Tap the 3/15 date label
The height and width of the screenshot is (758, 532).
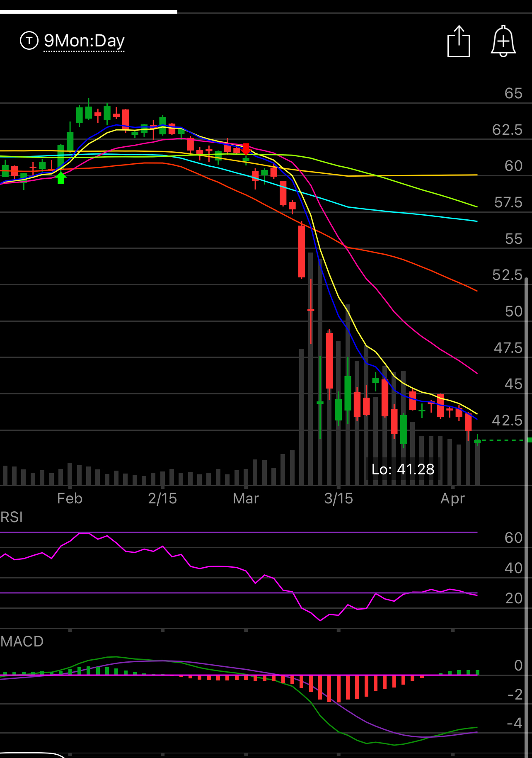tap(339, 498)
